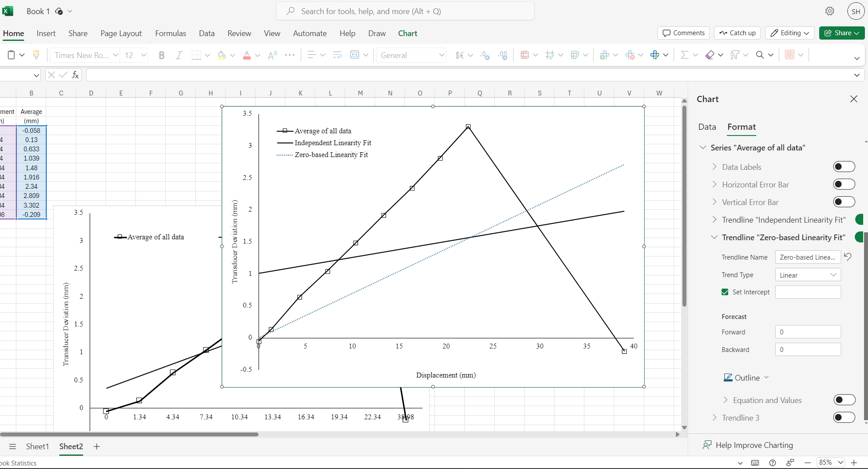Click the zoom in plus button
The image size is (868, 469).
[x=854, y=462]
